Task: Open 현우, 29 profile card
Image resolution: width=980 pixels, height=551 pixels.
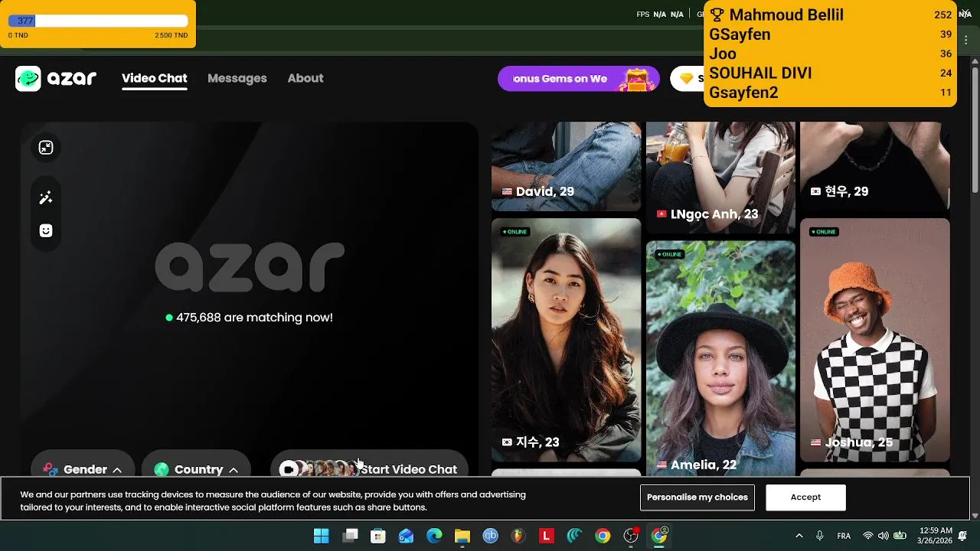Action: (875, 166)
